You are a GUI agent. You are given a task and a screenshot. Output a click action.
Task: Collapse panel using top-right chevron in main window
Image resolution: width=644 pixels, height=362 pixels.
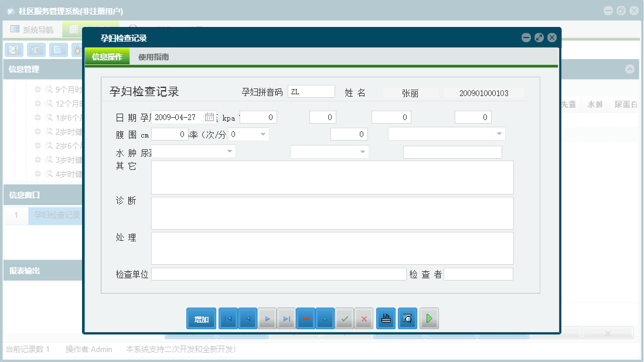tap(629, 69)
